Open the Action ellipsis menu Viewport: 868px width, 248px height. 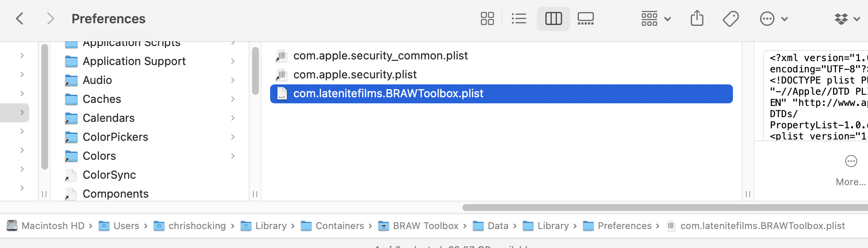coord(773,19)
